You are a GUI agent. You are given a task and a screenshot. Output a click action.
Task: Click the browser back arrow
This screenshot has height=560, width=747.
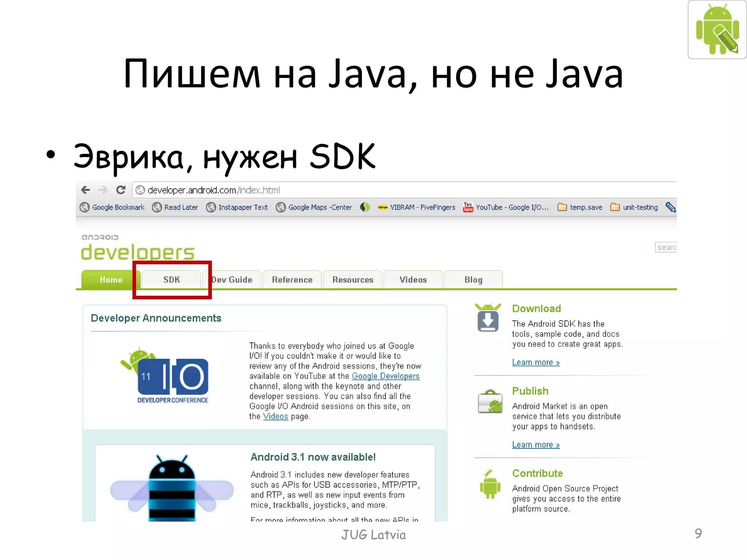(85, 190)
